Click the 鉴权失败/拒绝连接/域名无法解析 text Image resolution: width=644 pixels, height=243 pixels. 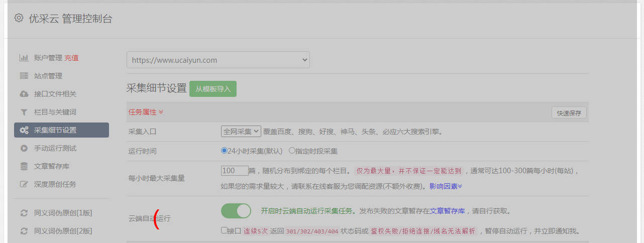point(423,231)
